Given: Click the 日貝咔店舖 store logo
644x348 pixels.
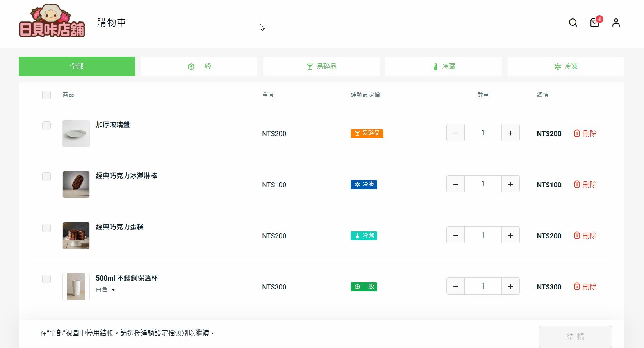Looking at the screenshot, I should tap(52, 21).
